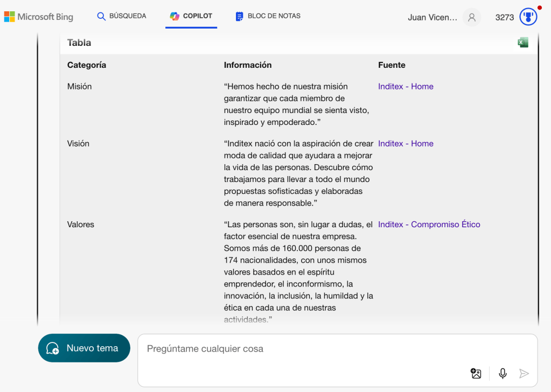Image resolution: width=551 pixels, height=392 pixels.
Task: Click the colorful Copilot icon
Action: tap(175, 16)
